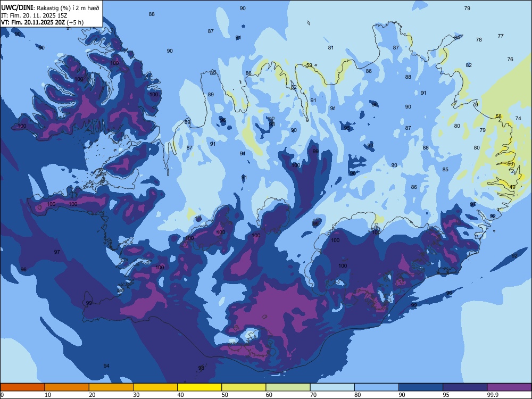This screenshot has height=399, width=532.
Task: Click the '10' legend scale label
Action: [x=48, y=395]
